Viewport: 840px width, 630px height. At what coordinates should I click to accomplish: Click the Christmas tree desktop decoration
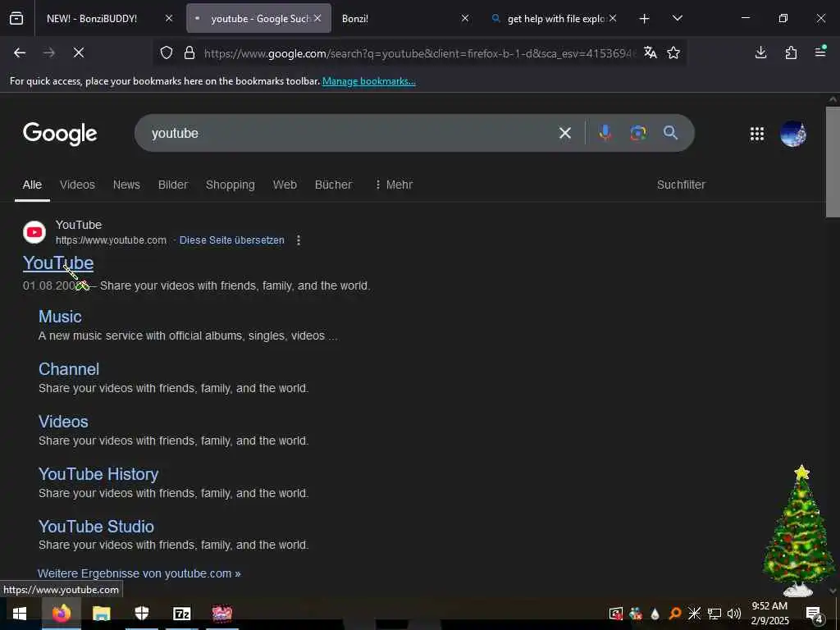pyautogui.click(x=800, y=531)
